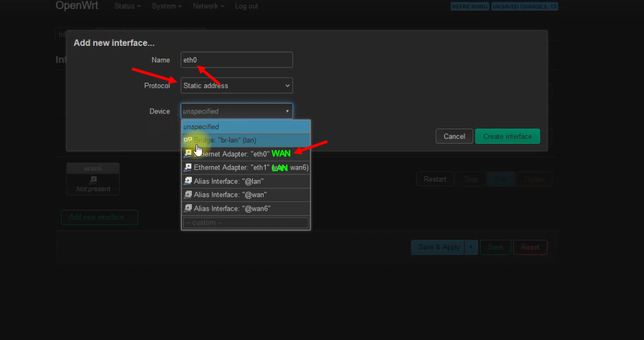Click the wan6 Not present interface icon
The image size is (644, 340).
93,180
